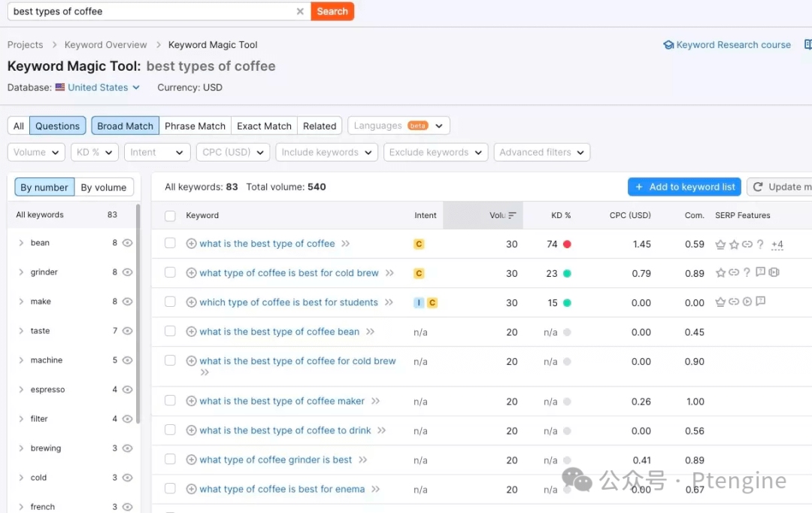Clear the search box with the X icon
The height and width of the screenshot is (513, 812).
tap(300, 11)
